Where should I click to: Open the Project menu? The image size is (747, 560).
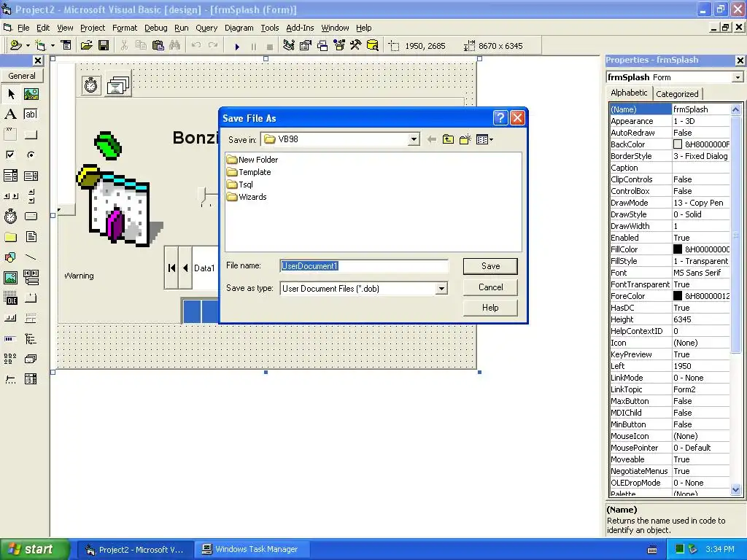pyautogui.click(x=93, y=28)
